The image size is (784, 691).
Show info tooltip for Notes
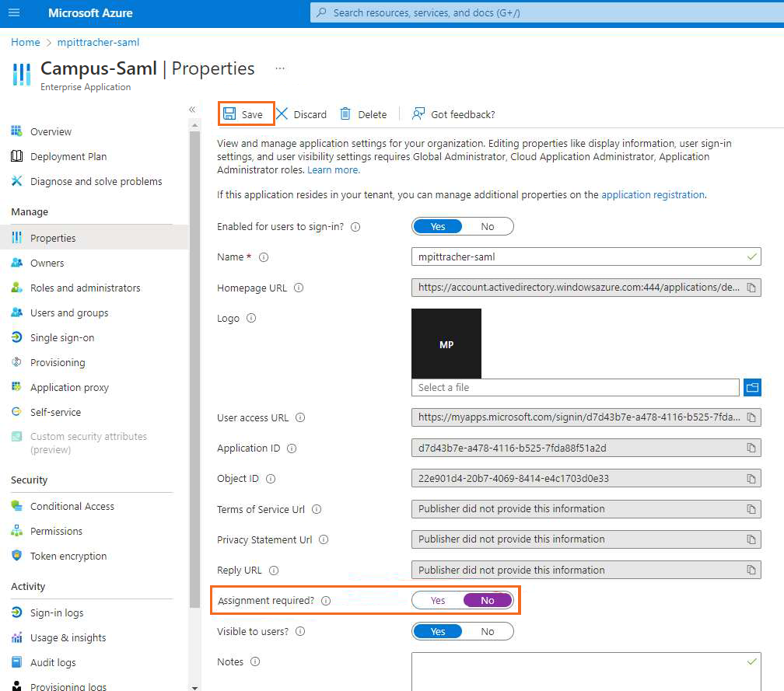click(255, 661)
